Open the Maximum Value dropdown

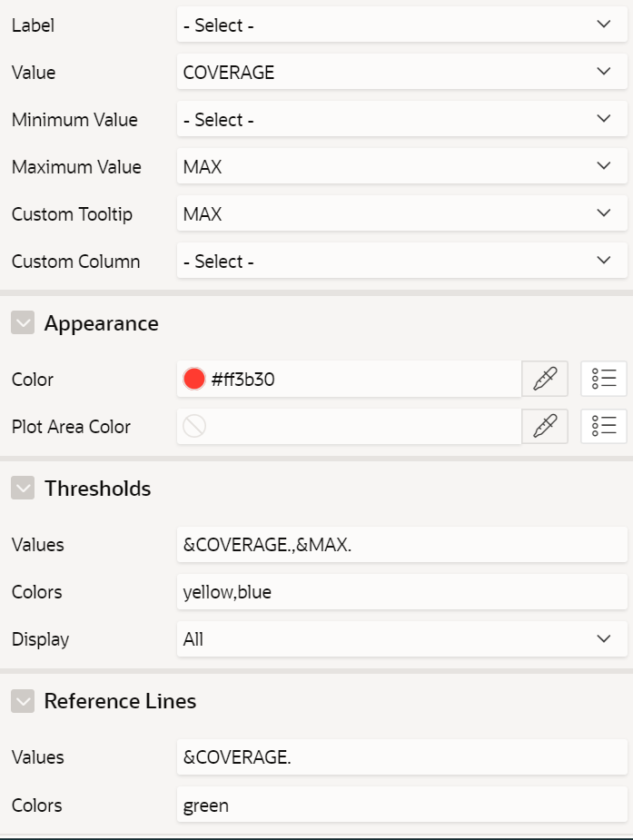[401, 167]
